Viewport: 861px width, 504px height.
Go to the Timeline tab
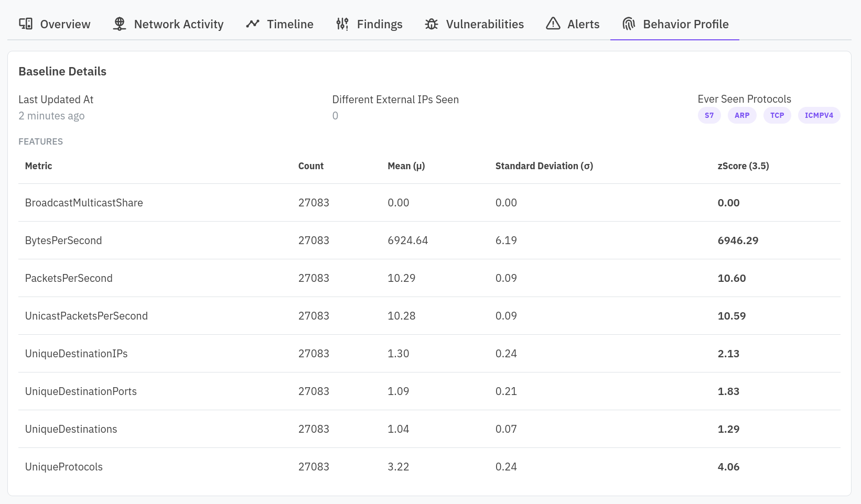279,24
